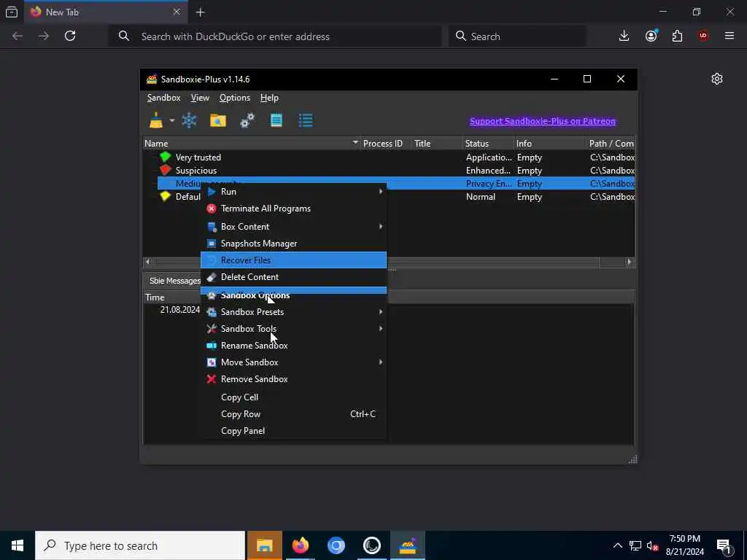Click the Normal status cell

[x=489, y=197]
